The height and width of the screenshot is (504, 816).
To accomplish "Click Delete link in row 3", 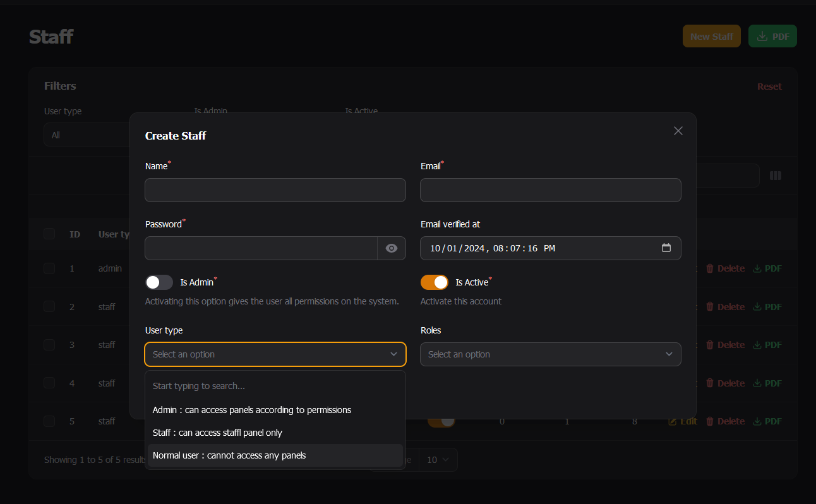I will [725, 345].
